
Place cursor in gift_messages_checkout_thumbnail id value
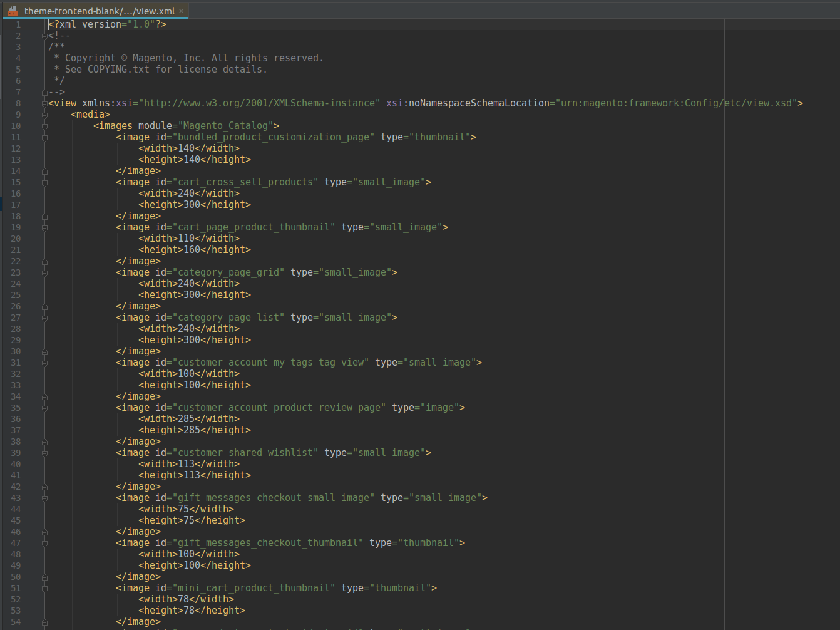point(267,543)
